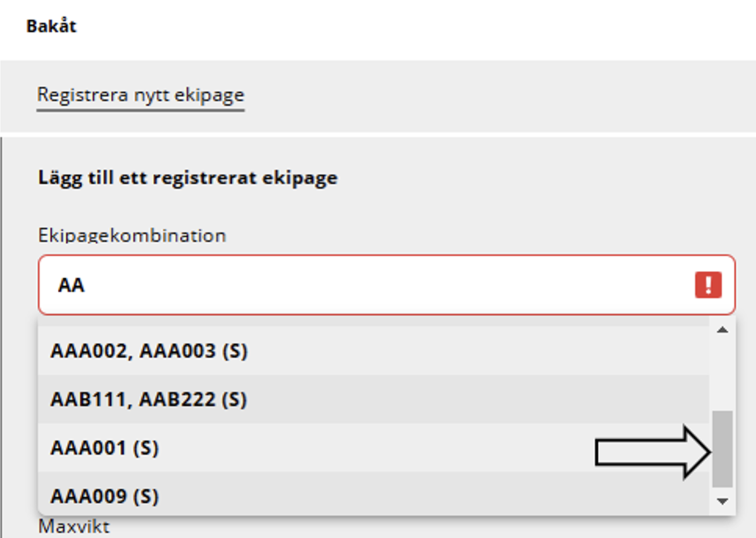Choose AAB111, AAB222 (S) from list

tap(149, 399)
